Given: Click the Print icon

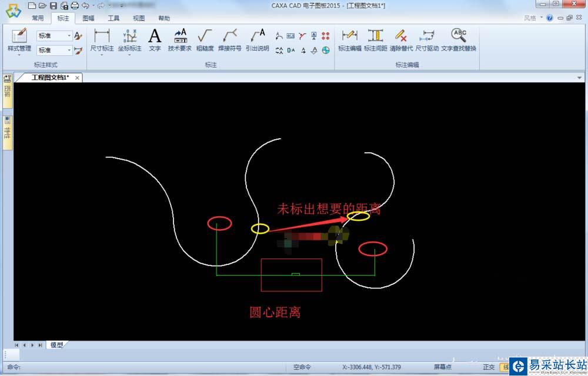Looking at the screenshot, I should coord(75,6).
